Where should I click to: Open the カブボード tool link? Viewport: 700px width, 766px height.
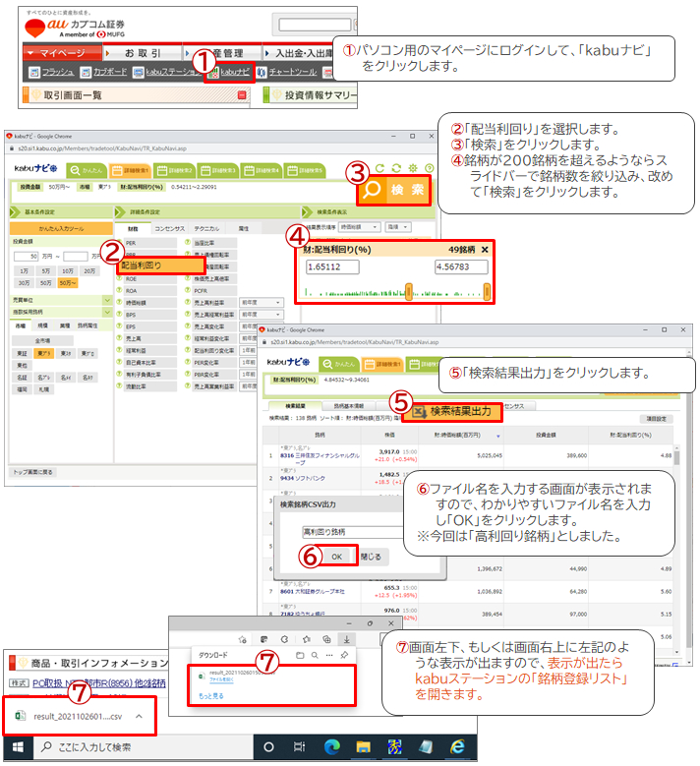click(110, 73)
